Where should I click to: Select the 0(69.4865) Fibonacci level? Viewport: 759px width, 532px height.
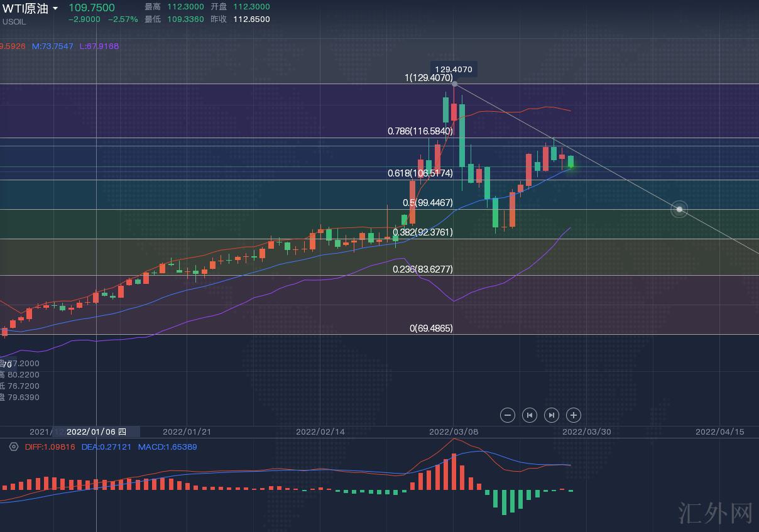(431, 328)
